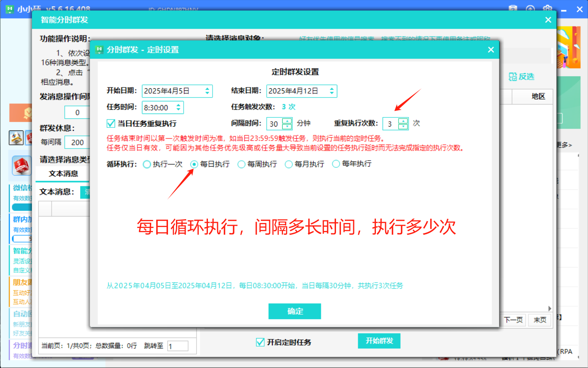This screenshot has width=588, height=368.
Task: Toggle the 当日任务重复执行 checkbox
Action: [111, 124]
